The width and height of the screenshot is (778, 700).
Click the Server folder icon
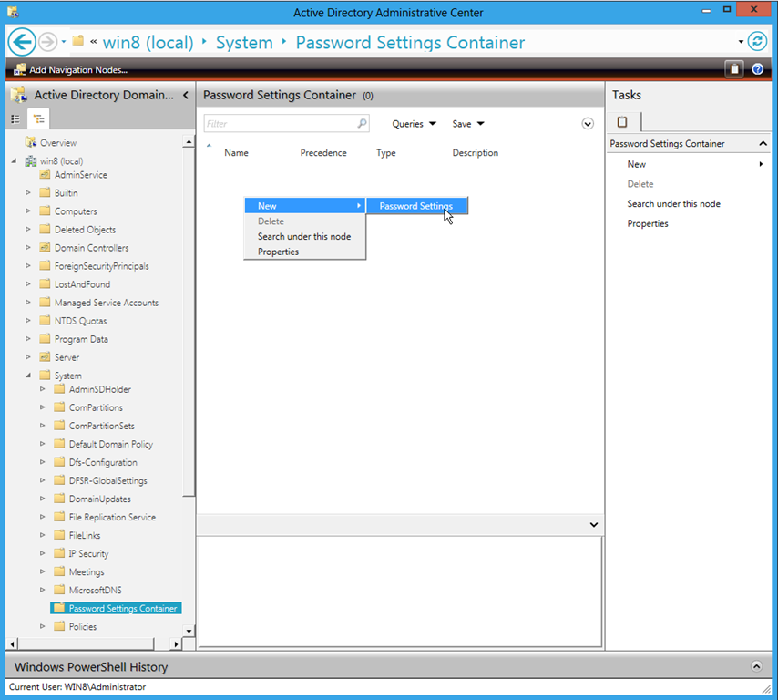[46, 357]
